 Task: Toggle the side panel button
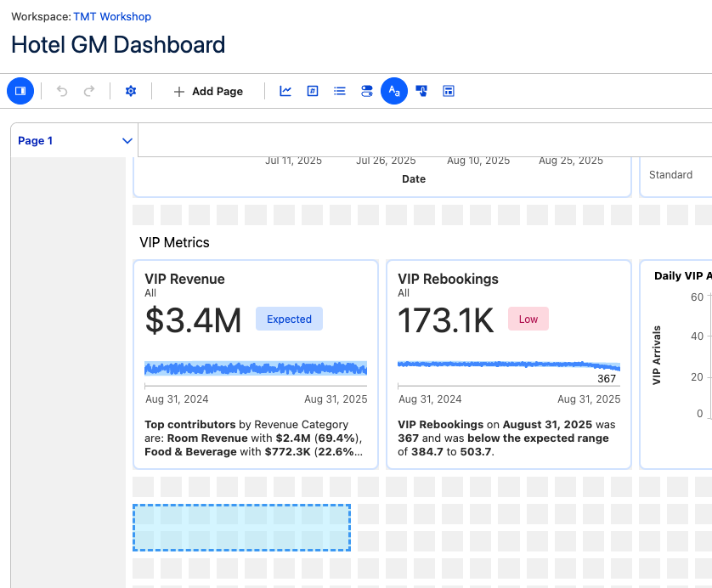[20, 91]
